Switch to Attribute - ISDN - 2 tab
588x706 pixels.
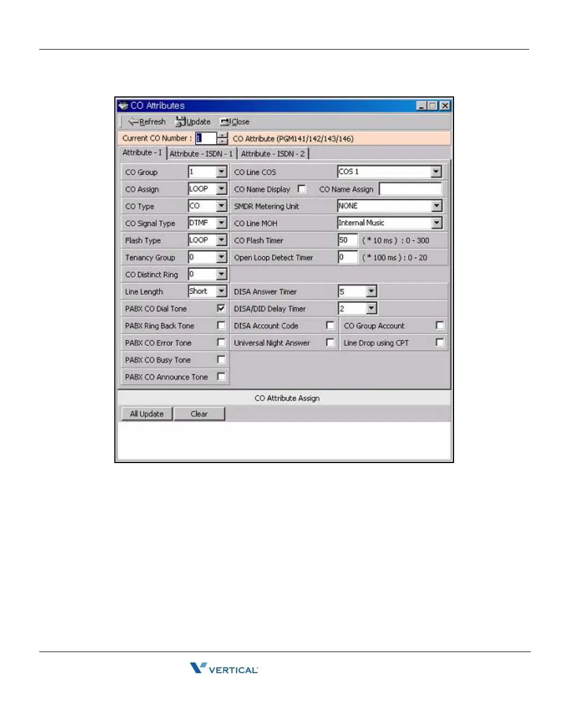(x=273, y=154)
